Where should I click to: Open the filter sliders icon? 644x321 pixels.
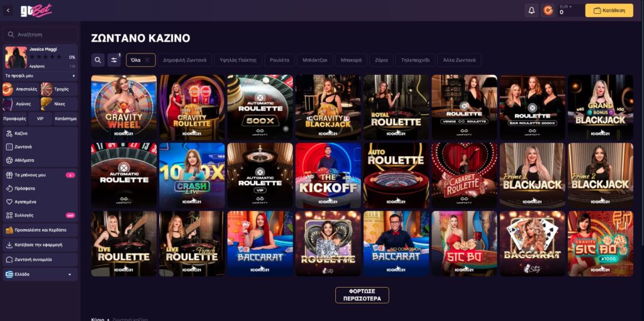114,60
